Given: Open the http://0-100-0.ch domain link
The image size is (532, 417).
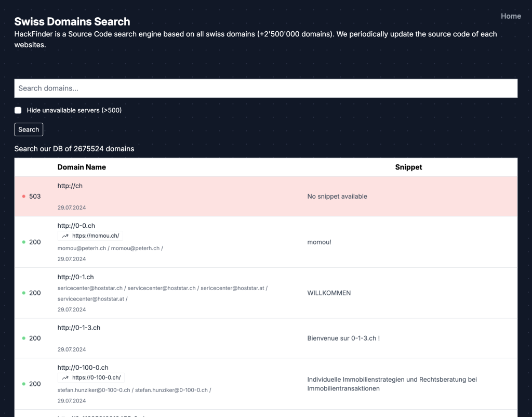Looking at the screenshot, I should pos(83,368).
